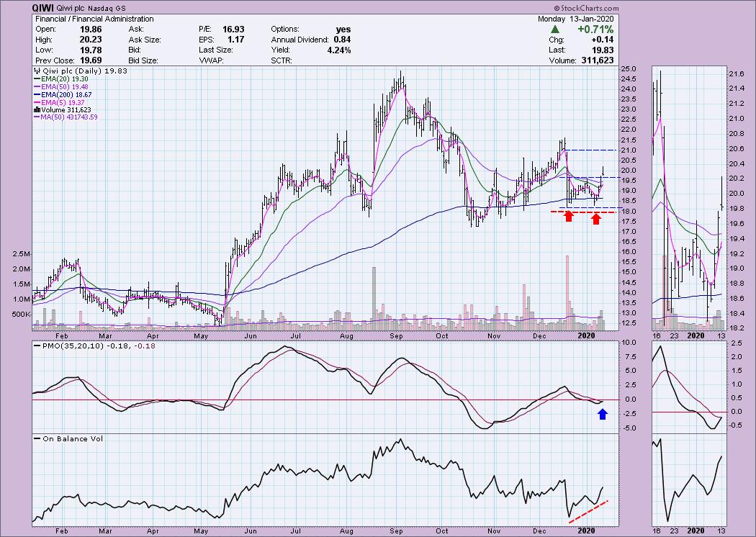Click the Open value 19.86
This screenshot has width=756, height=537.
pyautogui.click(x=91, y=30)
